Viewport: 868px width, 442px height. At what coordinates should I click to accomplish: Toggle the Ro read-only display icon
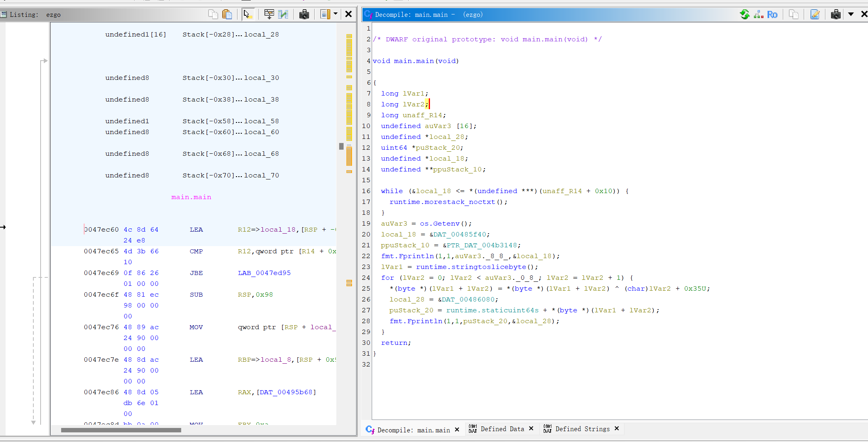click(x=772, y=14)
